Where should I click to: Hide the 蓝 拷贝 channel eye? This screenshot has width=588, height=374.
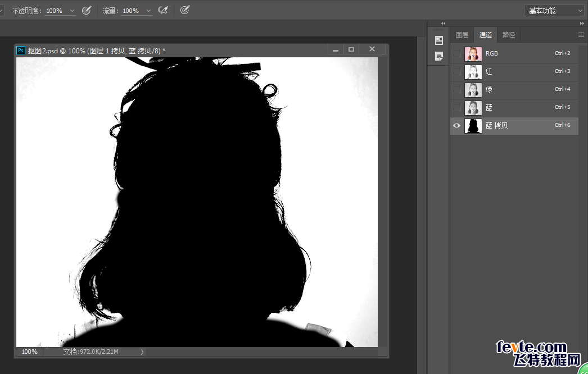tap(457, 126)
